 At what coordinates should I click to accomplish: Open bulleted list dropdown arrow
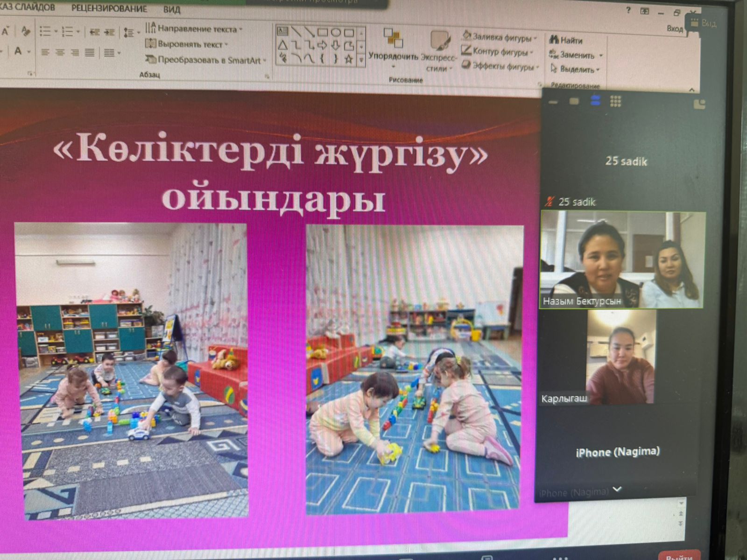[56, 32]
